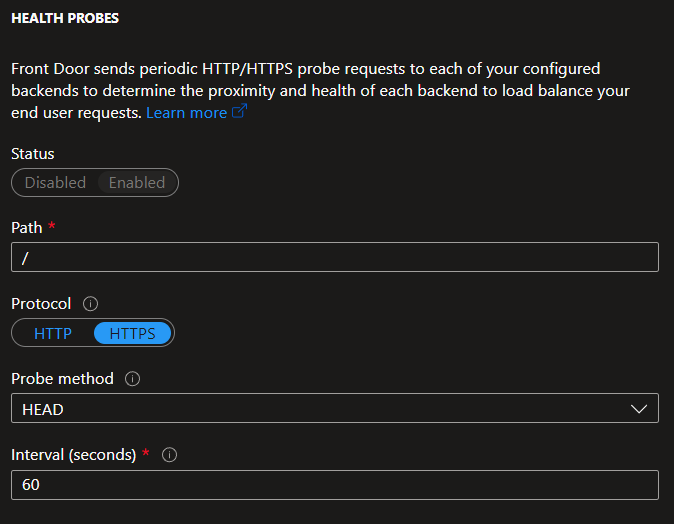Click the Front Door description paragraph
Viewport: 674px width, 524px height.
click(x=320, y=91)
